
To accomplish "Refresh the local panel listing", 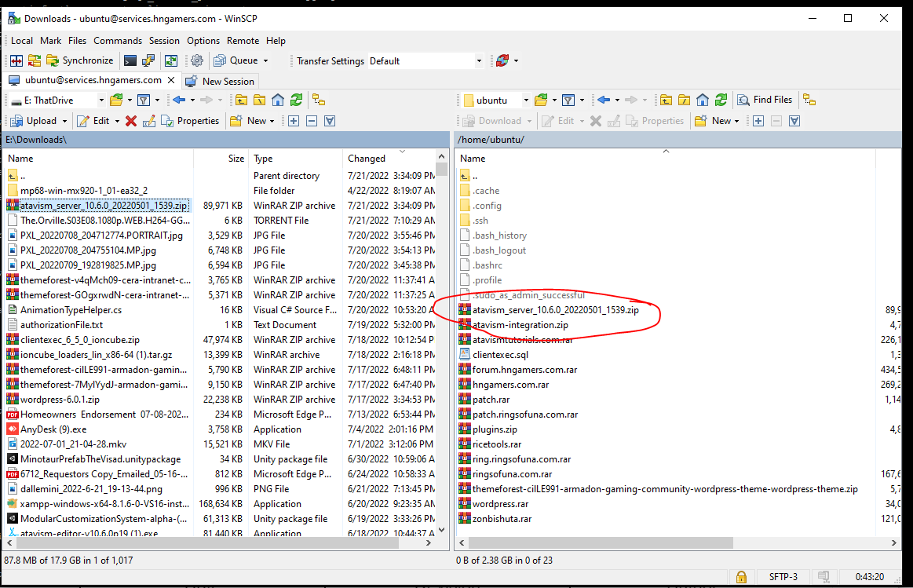I will (x=297, y=100).
